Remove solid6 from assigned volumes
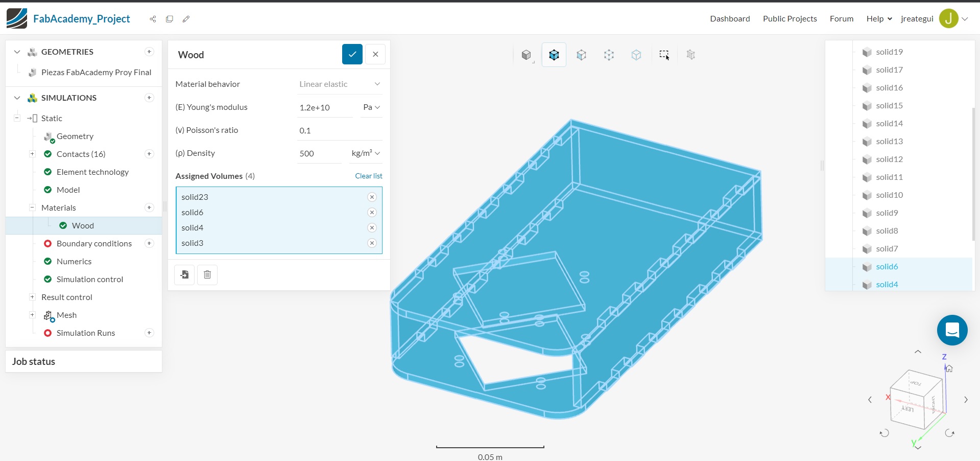 point(372,213)
